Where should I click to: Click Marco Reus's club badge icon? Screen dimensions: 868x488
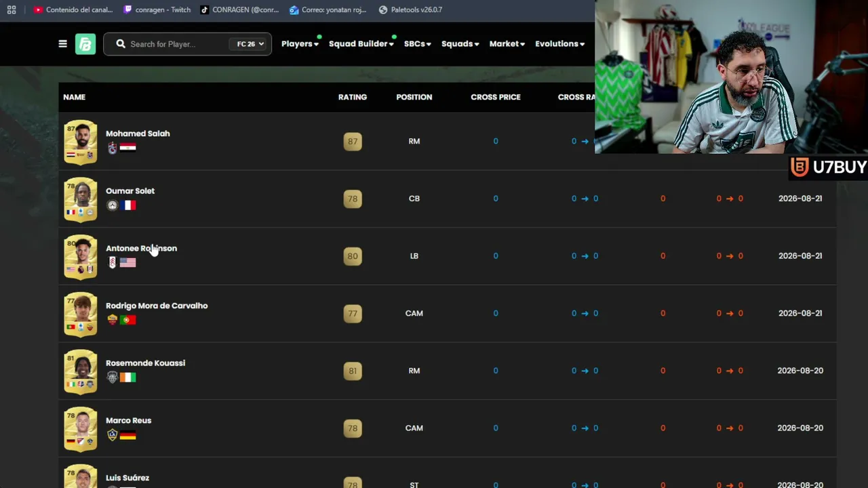click(x=112, y=435)
